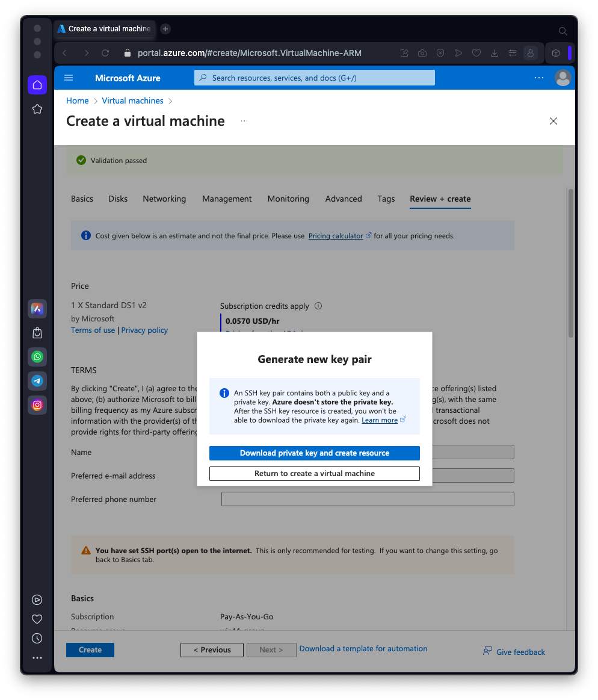Open the sidebar history clock icon
The image size is (598, 700).
click(x=37, y=639)
